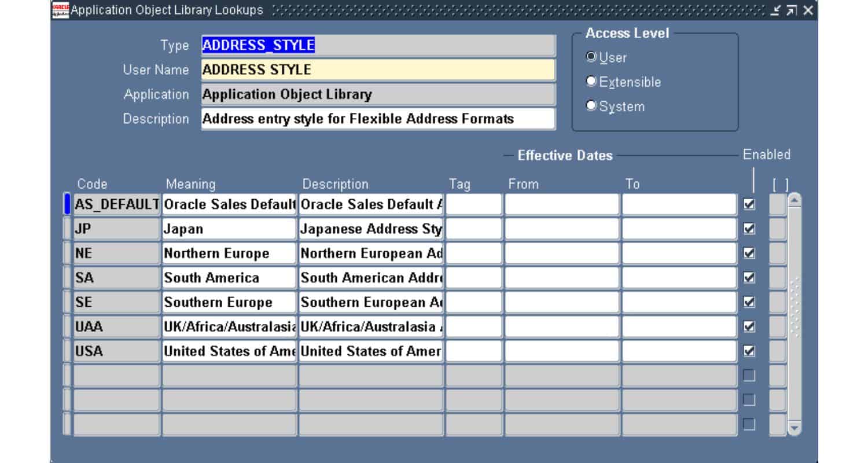Click the Application field
Image resolution: width=868 pixels, height=463 pixels.
click(378, 94)
